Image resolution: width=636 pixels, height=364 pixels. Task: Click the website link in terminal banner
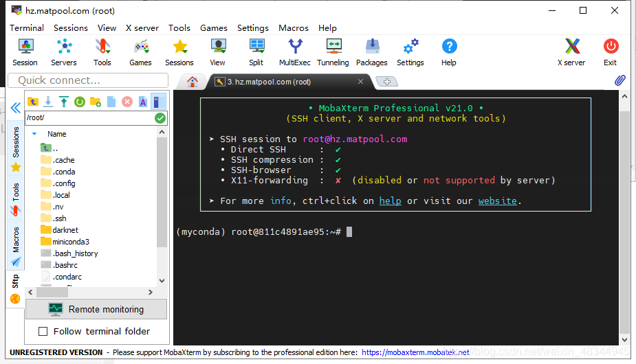(x=498, y=201)
